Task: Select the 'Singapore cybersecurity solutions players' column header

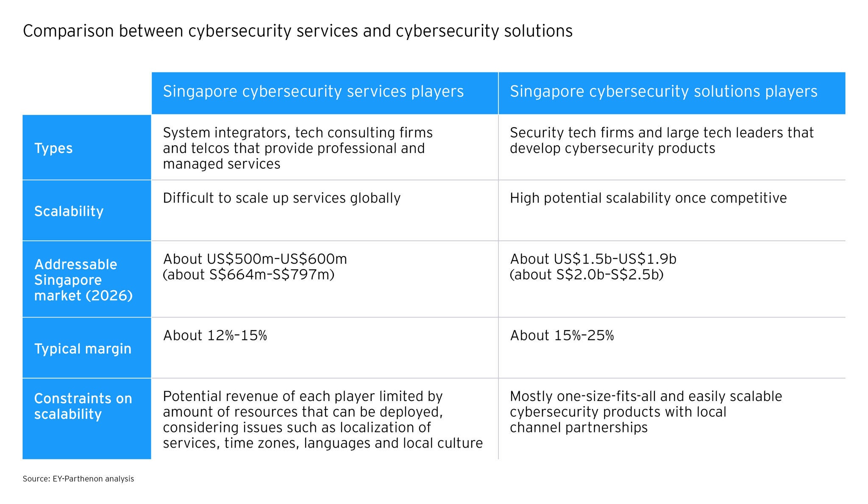Action: (663, 92)
